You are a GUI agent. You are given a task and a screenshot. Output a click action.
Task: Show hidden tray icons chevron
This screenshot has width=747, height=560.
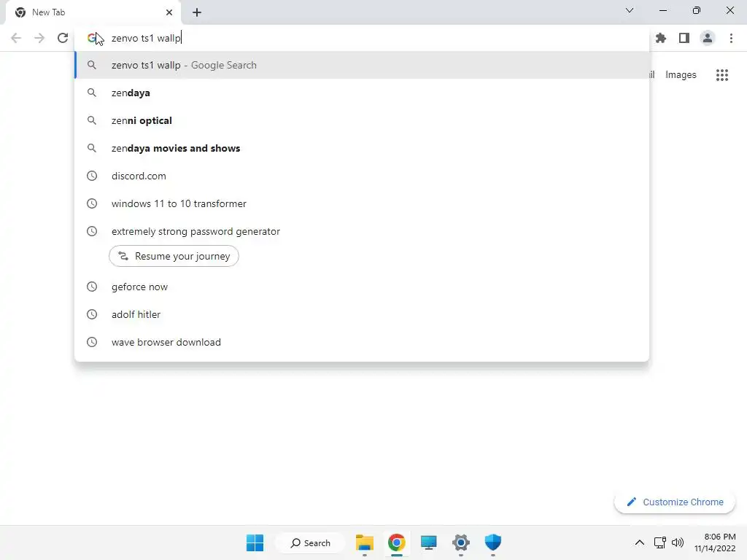pyautogui.click(x=640, y=542)
